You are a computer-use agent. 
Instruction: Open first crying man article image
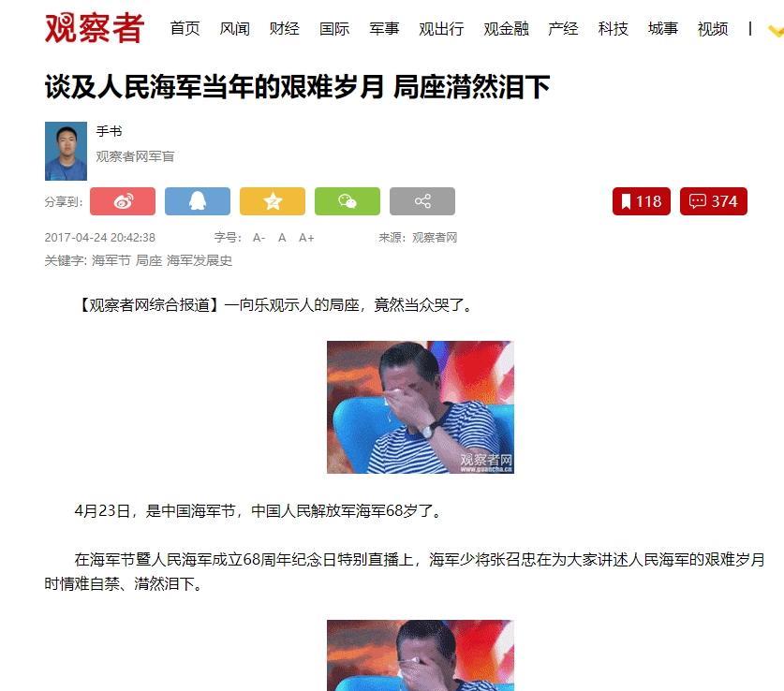421,407
